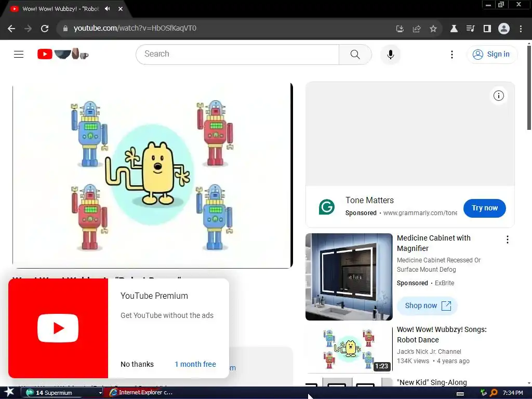Click the address bar padlock icon
Screen dimensions: 532x399
(65, 29)
